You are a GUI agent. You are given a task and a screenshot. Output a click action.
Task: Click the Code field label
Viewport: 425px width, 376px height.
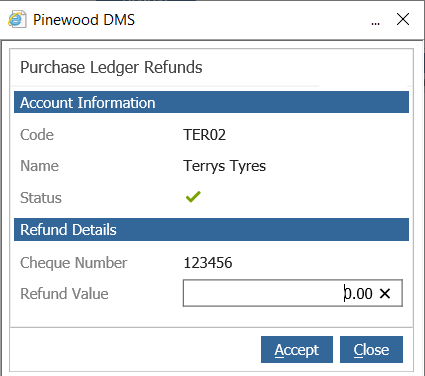click(37, 135)
